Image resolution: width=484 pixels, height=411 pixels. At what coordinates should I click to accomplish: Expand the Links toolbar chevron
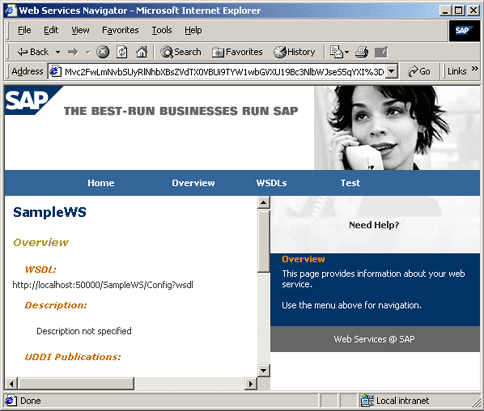pyautogui.click(x=475, y=69)
